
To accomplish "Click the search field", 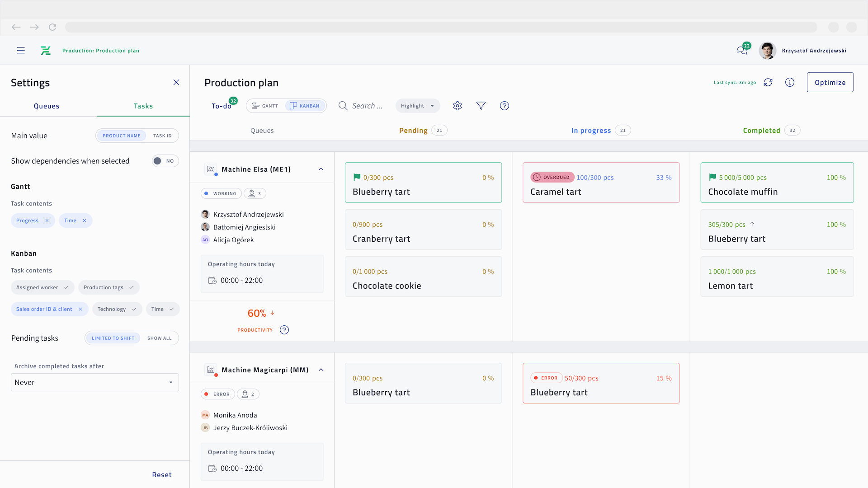I will pyautogui.click(x=366, y=105).
